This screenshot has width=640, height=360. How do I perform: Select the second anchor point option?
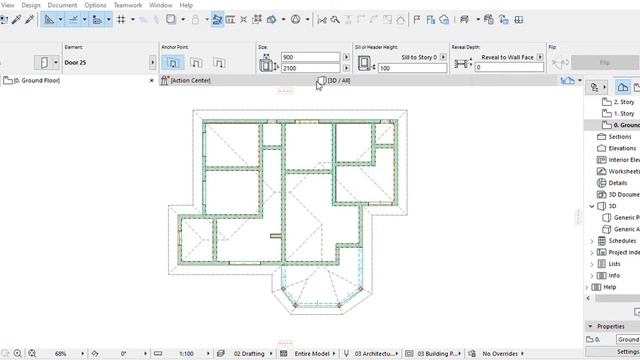(x=196, y=63)
